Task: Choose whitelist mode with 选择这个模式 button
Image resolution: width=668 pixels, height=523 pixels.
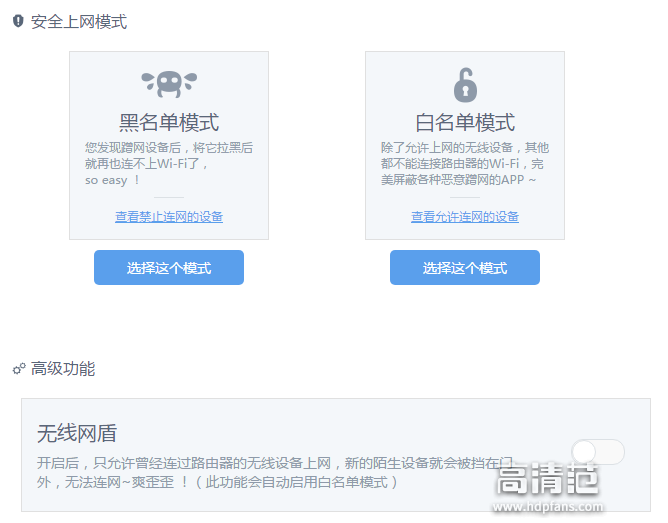Action: 465,267
